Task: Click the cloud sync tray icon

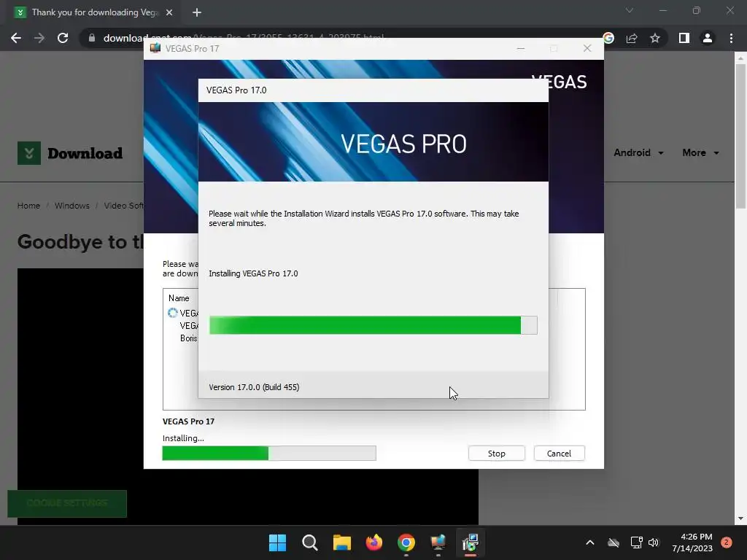Action: click(x=614, y=542)
